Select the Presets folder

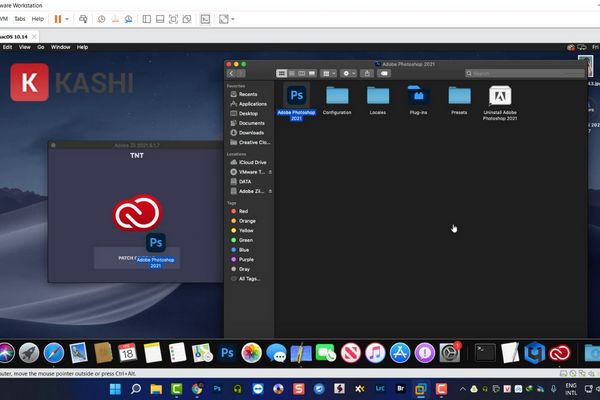click(459, 100)
